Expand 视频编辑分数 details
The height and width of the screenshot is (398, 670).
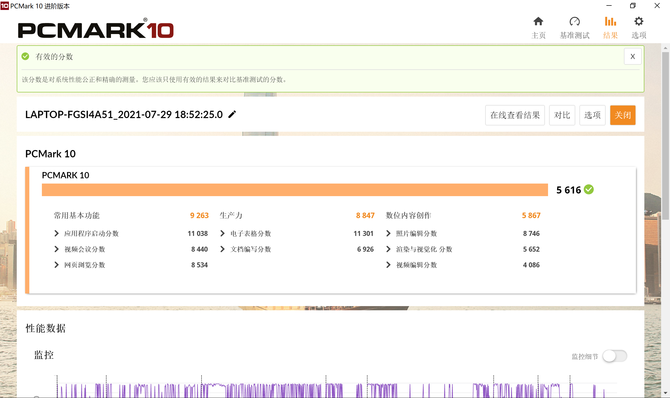(x=388, y=265)
